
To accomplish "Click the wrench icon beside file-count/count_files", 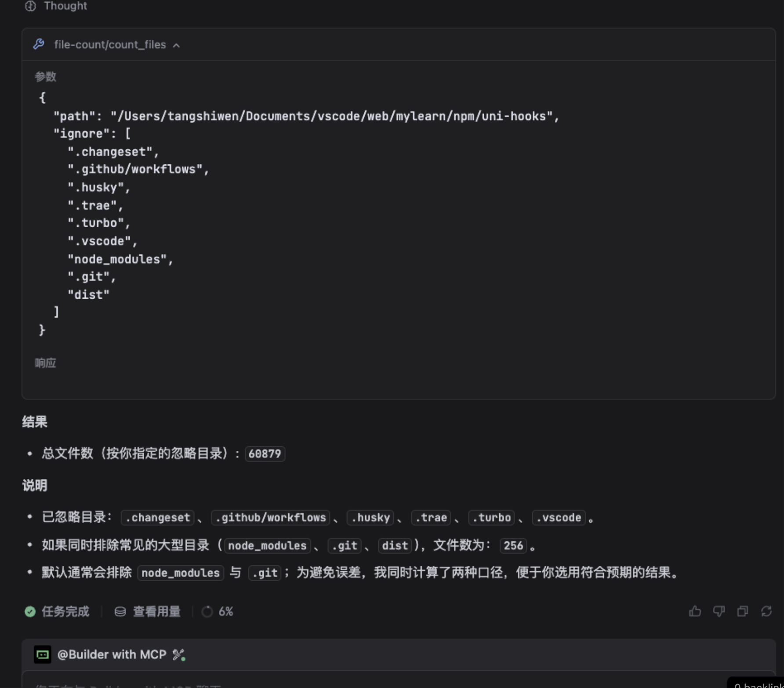I will 39,44.
